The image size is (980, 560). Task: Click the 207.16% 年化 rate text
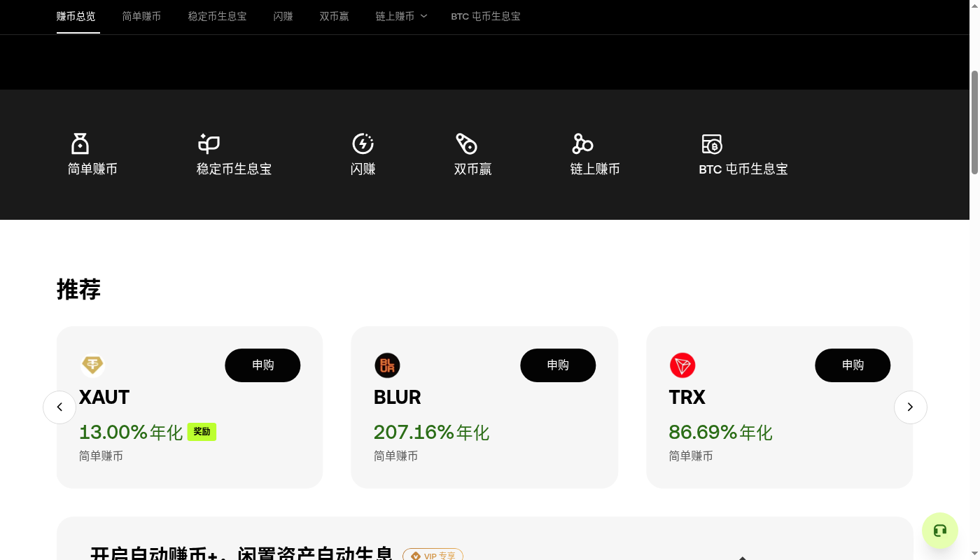point(431,432)
